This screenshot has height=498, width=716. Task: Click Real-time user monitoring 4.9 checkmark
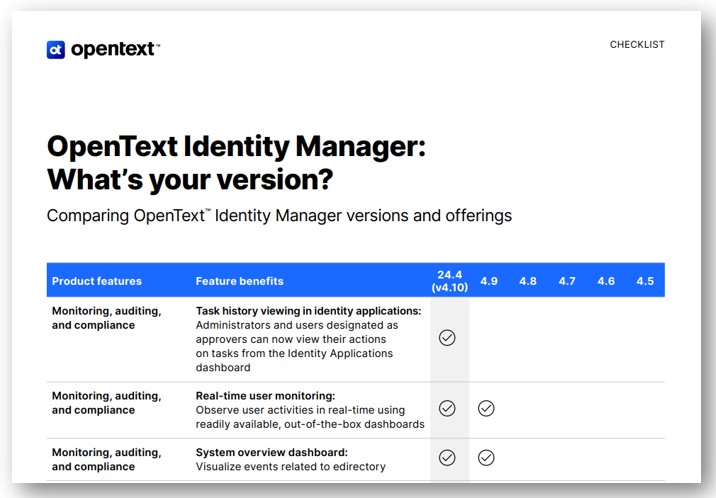486,408
